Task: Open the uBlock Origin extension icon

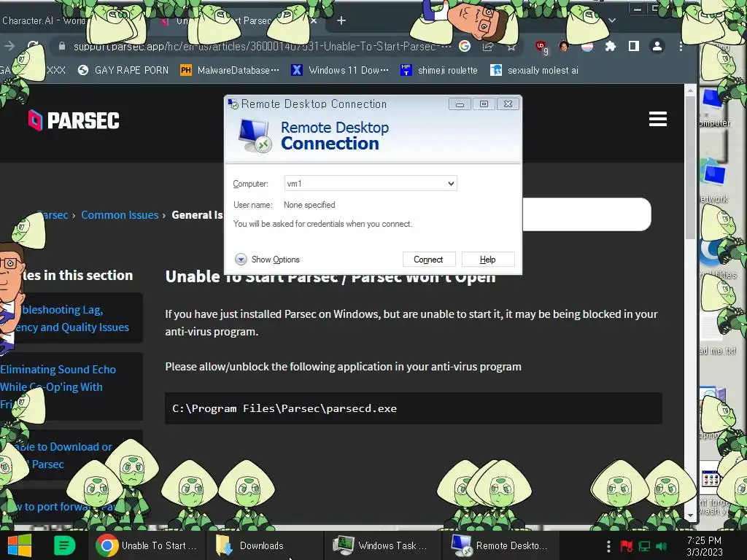Action: point(541,47)
